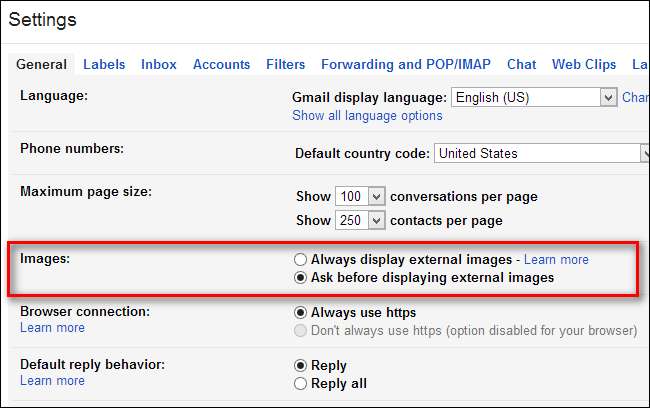Open Learn more under Default reply behavior

(52, 381)
